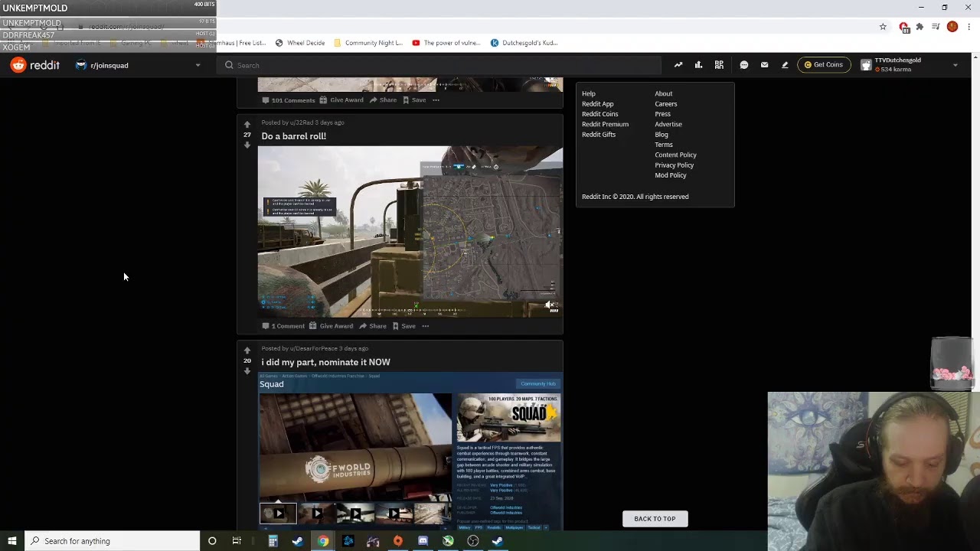This screenshot has height=551, width=980.
Task: Open the Squad Steam page image
Action: click(410, 451)
